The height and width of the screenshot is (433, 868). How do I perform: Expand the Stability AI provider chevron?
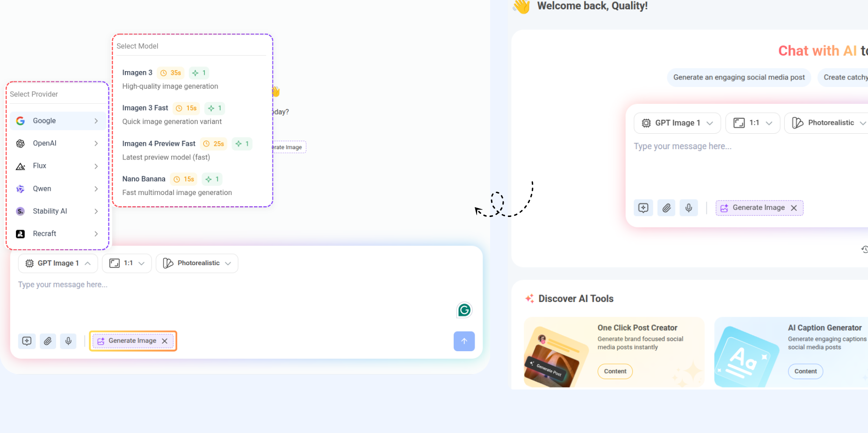(96, 211)
